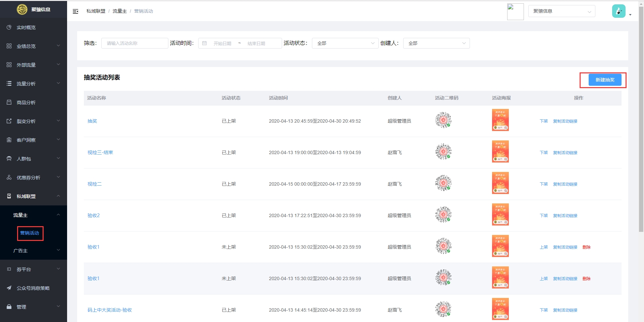Expand the 广告主 submenu

[34, 250]
